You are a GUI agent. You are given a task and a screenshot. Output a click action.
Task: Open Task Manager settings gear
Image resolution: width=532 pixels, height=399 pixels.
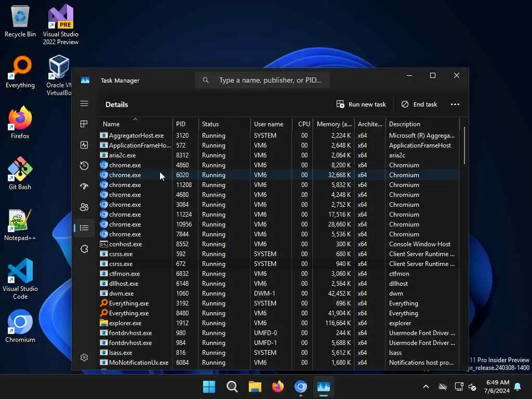(84, 357)
